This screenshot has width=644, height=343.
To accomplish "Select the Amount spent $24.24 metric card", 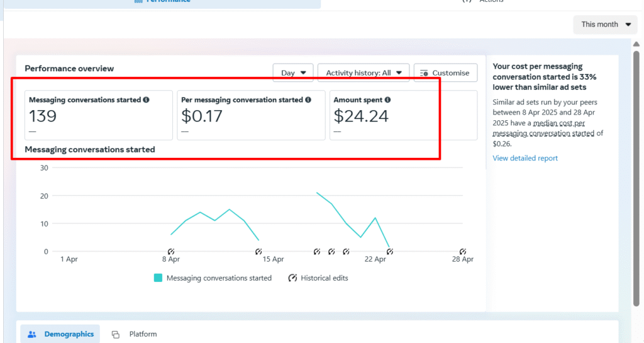I will coord(403,115).
